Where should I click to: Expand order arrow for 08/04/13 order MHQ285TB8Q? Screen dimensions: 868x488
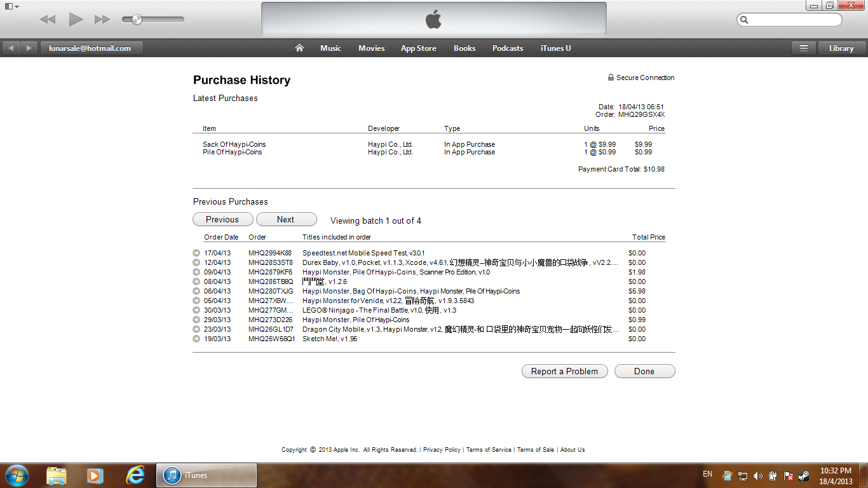[x=196, y=281]
